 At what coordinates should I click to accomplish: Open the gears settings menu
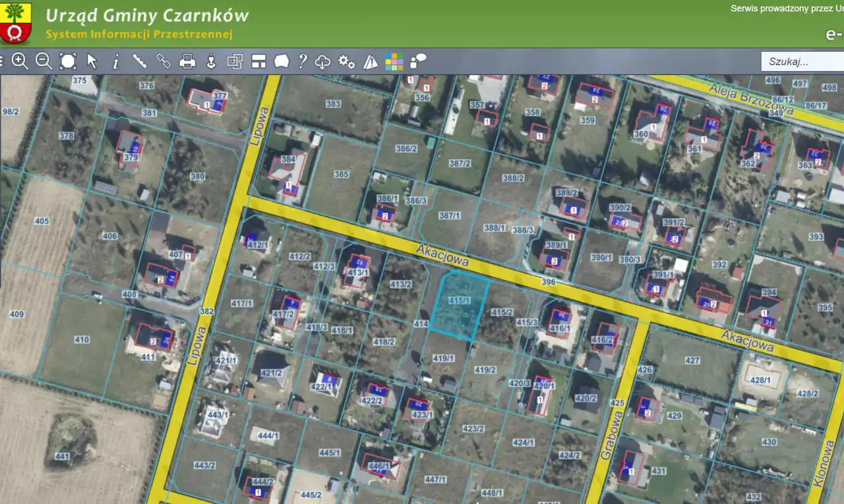pyautogui.click(x=346, y=62)
